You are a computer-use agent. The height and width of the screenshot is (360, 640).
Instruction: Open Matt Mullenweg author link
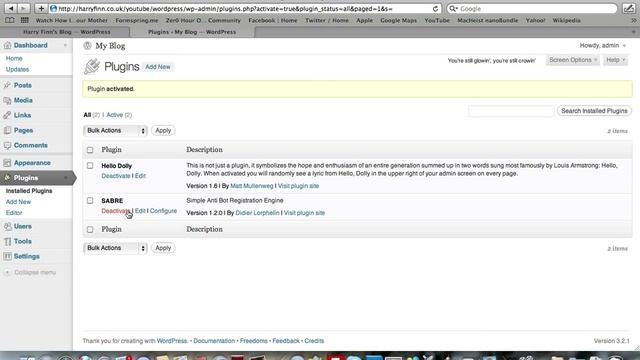tap(252, 186)
